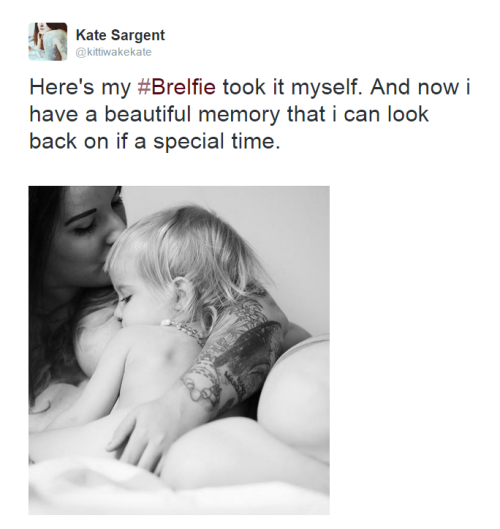Open the attached black-and-white photo
The image size is (500, 529).
click(179, 350)
